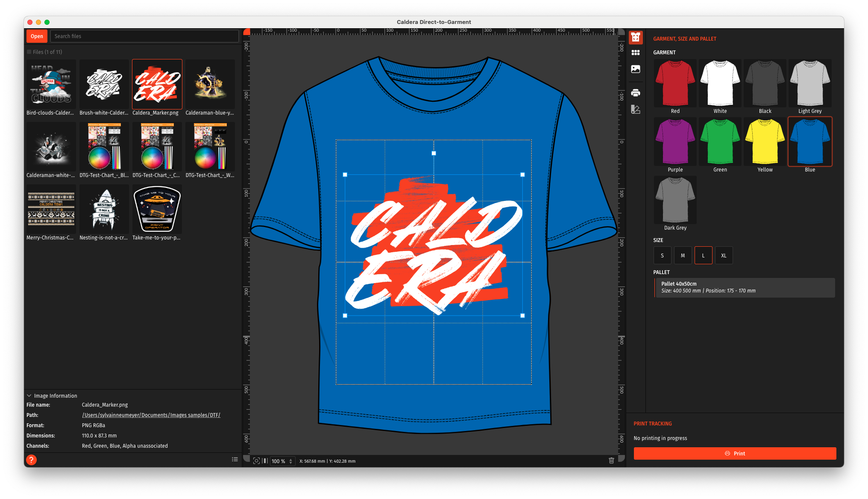This screenshot has height=499, width=868.
Task: Click the printer settings icon in sidebar
Action: click(x=636, y=92)
